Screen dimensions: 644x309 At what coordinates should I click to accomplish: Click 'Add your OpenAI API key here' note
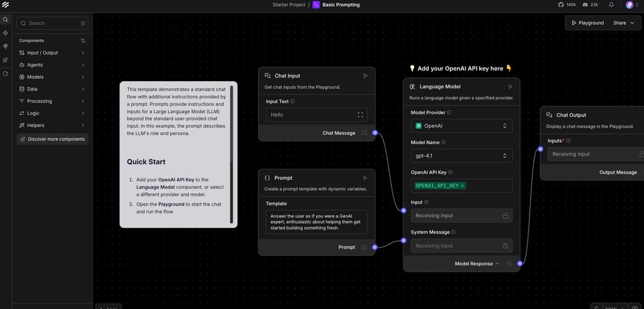[461, 69]
